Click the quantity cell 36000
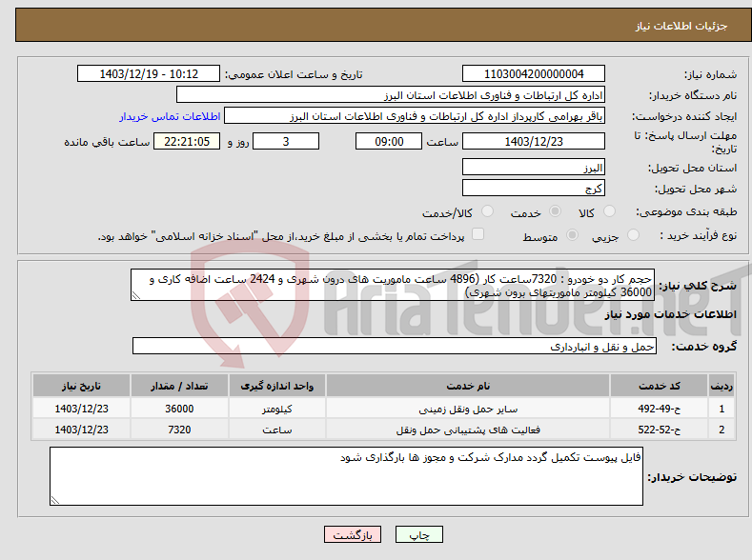Screen dimensions: 752x560 click(179, 409)
